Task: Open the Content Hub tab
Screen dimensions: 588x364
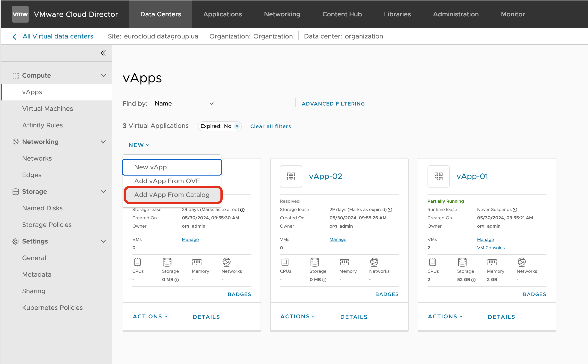Action: point(342,14)
